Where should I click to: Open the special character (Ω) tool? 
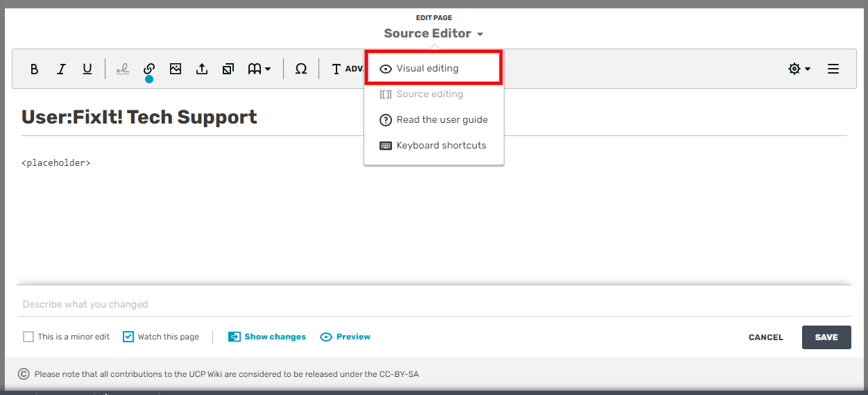point(301,69)
